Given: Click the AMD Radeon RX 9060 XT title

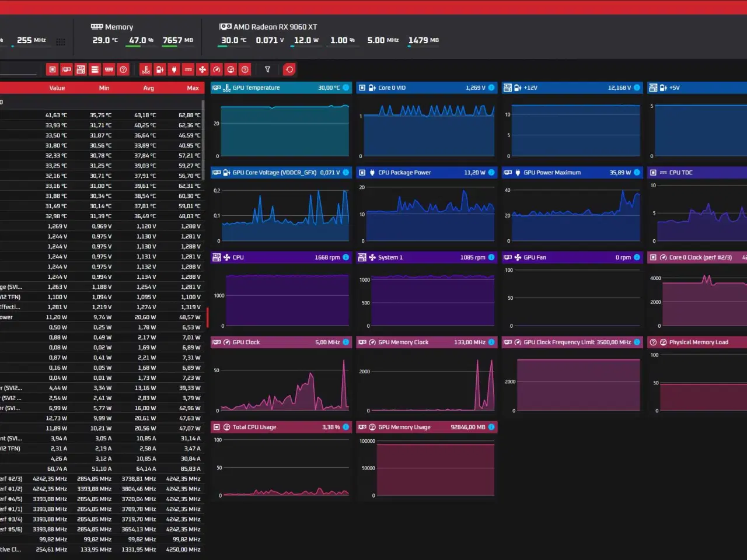Looking at the screenshot, I should (x=275, y=27).
